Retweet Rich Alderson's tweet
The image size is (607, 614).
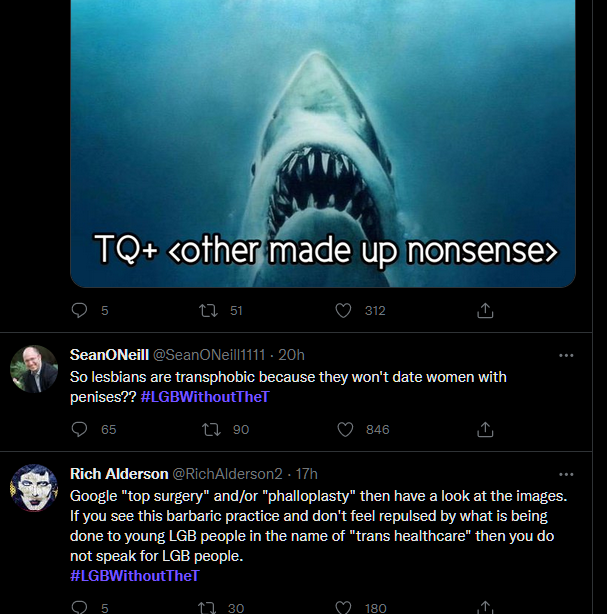(211, 606)
